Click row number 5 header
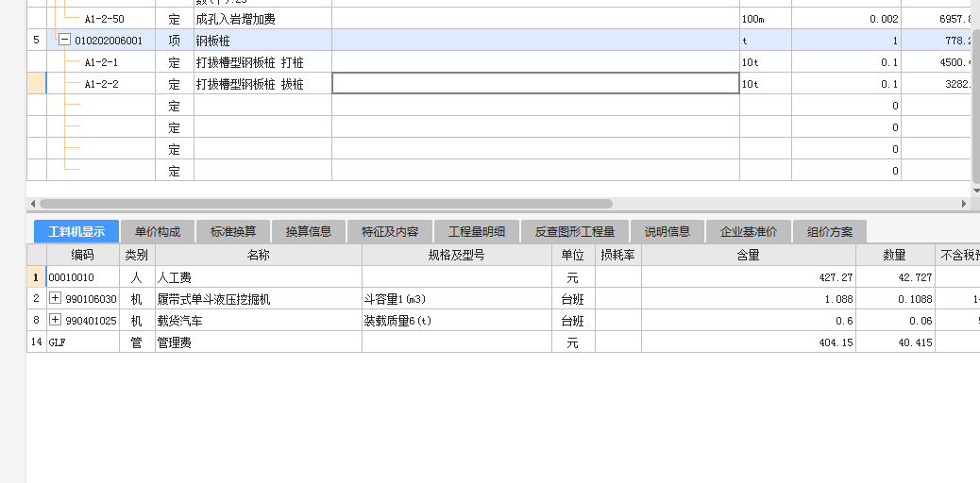980x483 pixels. pos(36,41)
